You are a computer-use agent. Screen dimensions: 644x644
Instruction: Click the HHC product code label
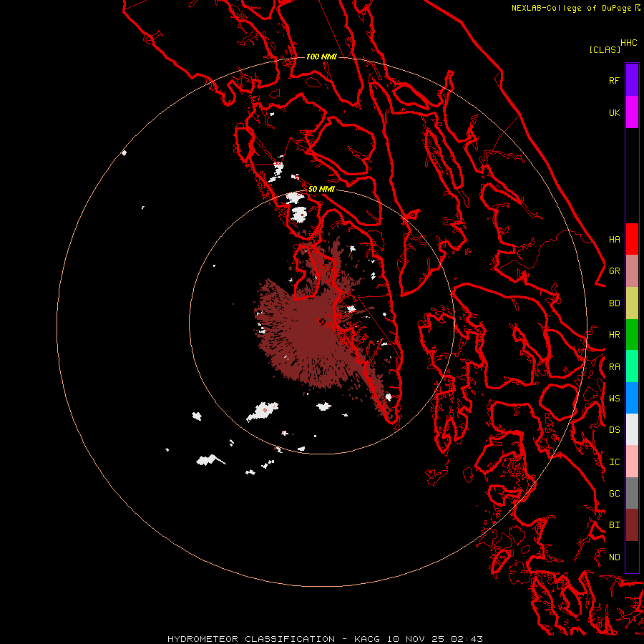(x=628, y=43)
